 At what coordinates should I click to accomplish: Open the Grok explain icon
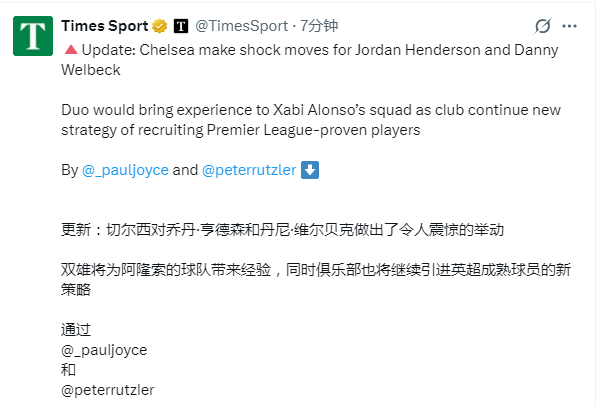point(542,26)
